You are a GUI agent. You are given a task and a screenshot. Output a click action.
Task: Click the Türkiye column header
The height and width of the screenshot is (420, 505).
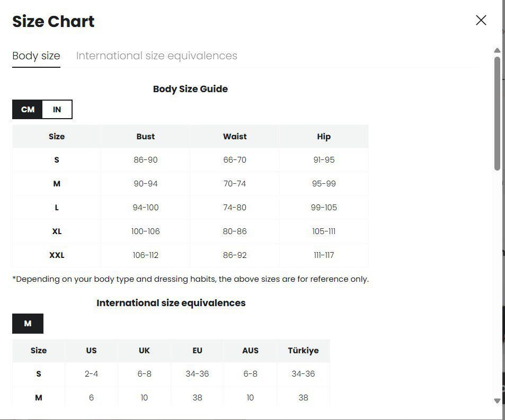(x=303, y=351)
